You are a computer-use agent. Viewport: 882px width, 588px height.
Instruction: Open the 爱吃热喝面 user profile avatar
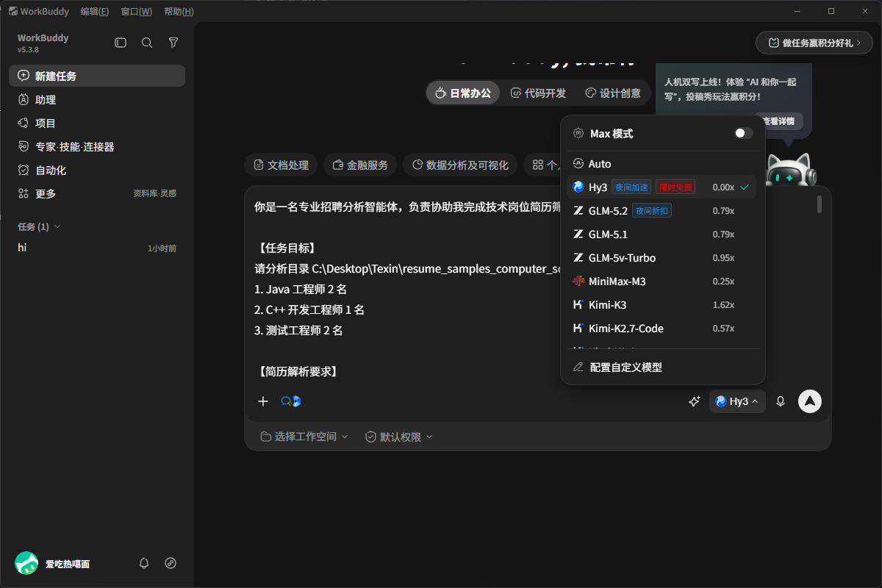tap(26, 563)
